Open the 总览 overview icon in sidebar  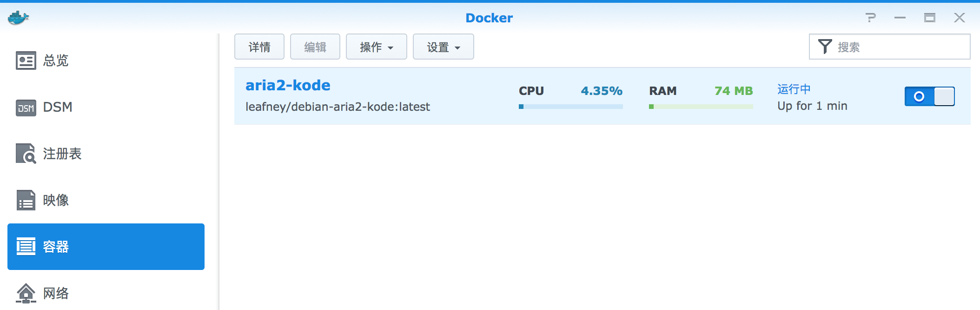[x=26, y=61]
